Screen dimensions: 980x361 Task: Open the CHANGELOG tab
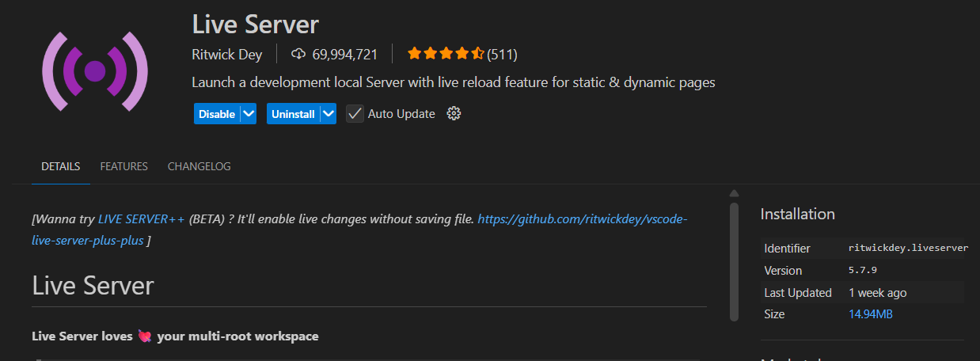pos(199,166)
